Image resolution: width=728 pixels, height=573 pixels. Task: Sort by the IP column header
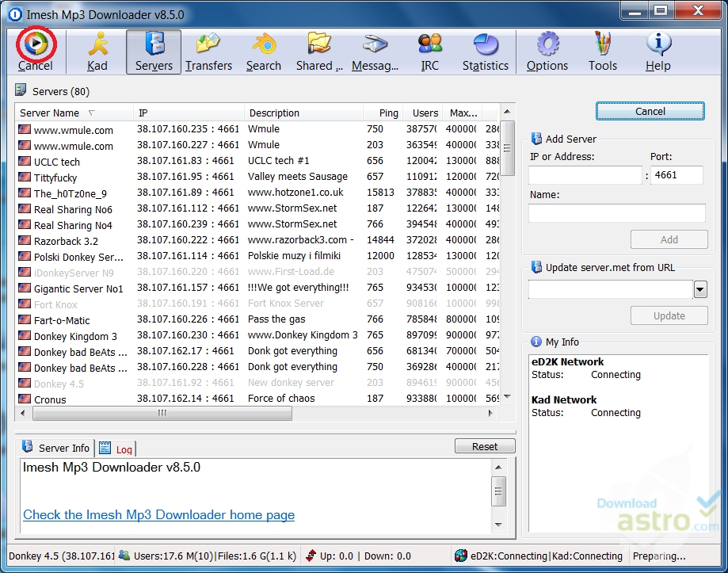[x=189, y=113]
